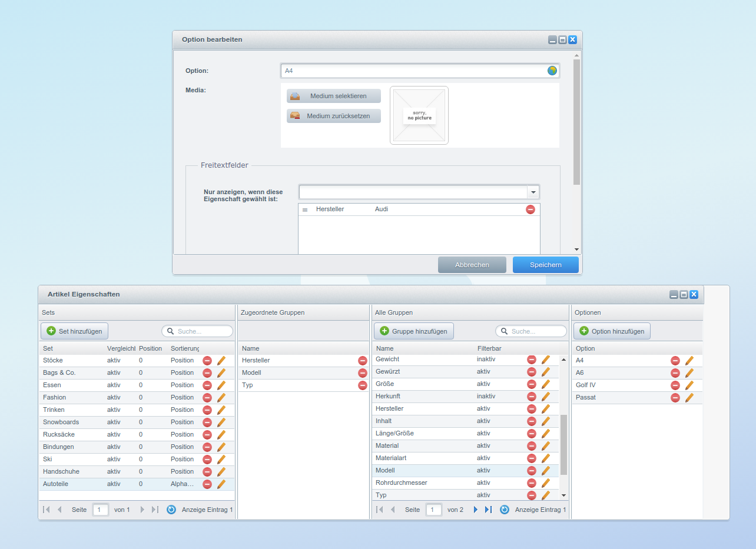Click the Option bearbeiten vertical scrollbar
This screenshot has height=549, width=756.
577,122
